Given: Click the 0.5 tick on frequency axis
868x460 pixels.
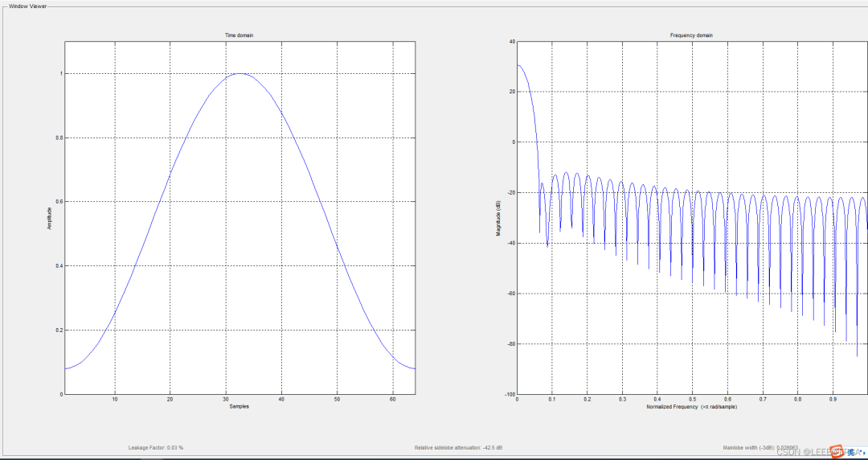Looking at the screenshot, I should tap(692, 399).
